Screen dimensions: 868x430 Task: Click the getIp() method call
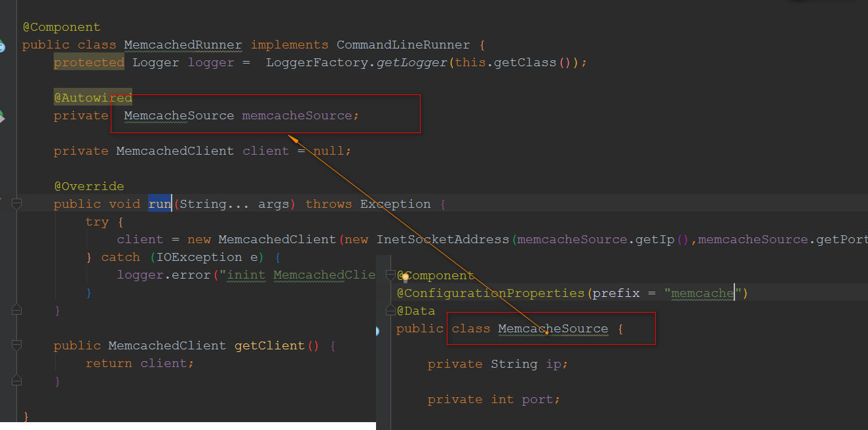pos(662,239)
